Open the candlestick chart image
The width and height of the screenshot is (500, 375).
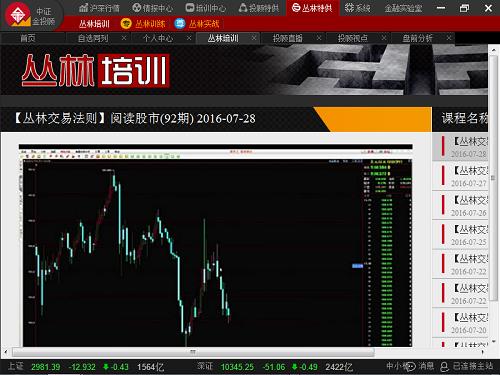click(215, 246)
